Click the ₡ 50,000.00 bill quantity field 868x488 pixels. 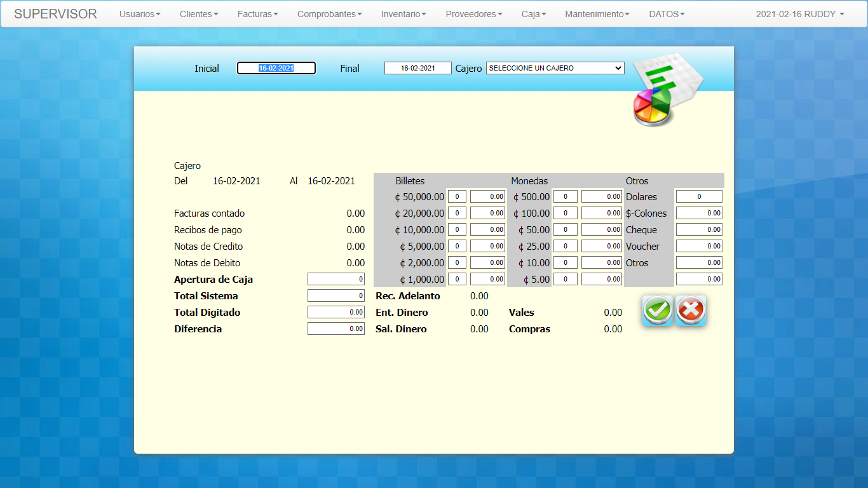point(457,197)
